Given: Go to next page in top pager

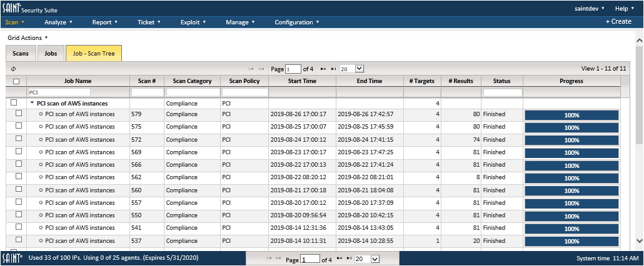Looking at the screenshot, I should point(323,69).
